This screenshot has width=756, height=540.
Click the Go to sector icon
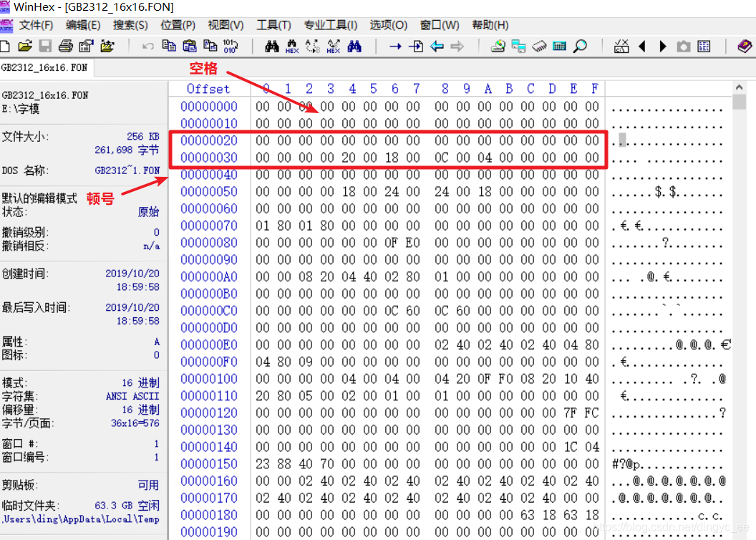click(416, 47)
